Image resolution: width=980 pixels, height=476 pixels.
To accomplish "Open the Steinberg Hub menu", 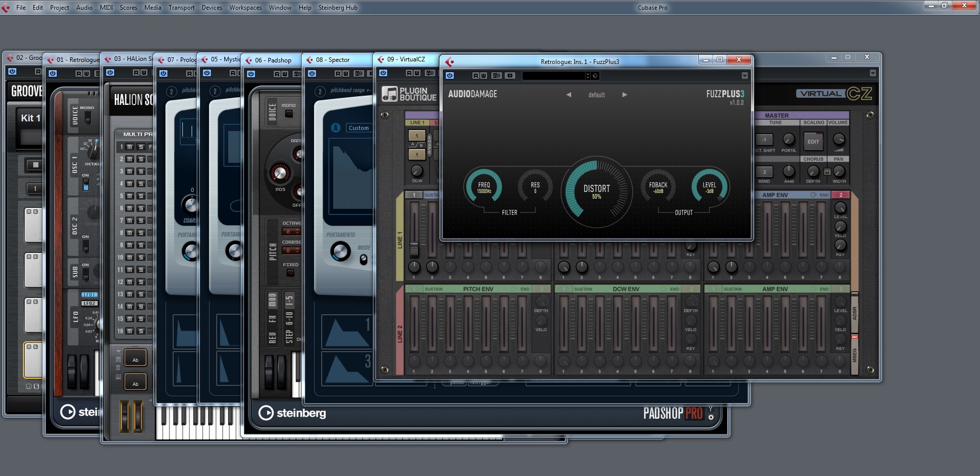I will [x=338, y=8].
